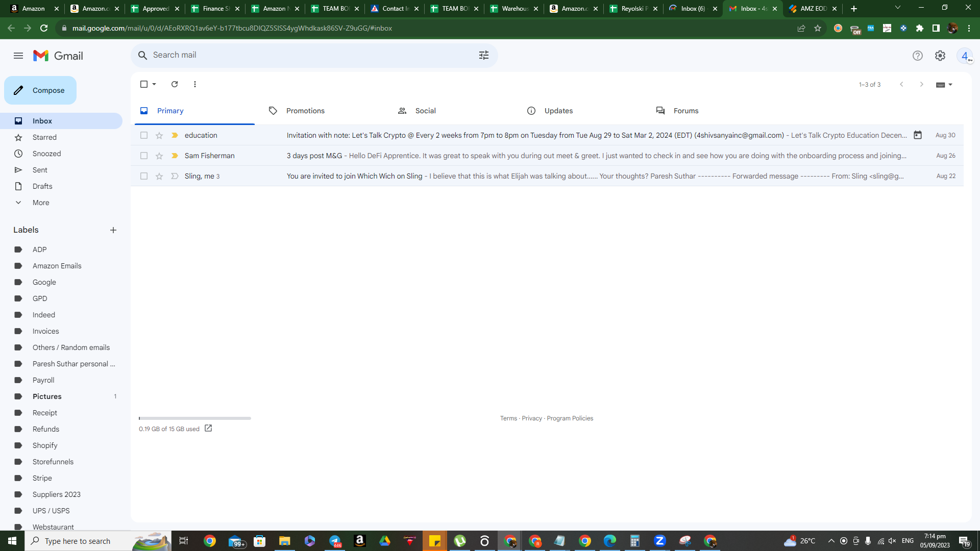Toggle importance marker on Sam Fisherman email

pyautogui.click(x=175, y=156)
